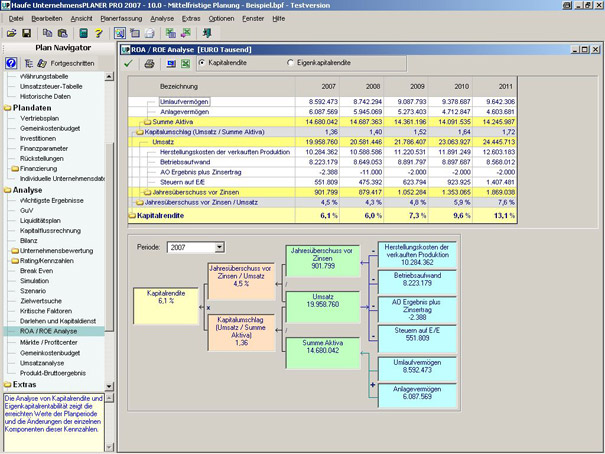The image size is (605, 454).
Task: Click the Summe Aktiva 14.680.042 diagram box
Action: click(x=323, y=353)
